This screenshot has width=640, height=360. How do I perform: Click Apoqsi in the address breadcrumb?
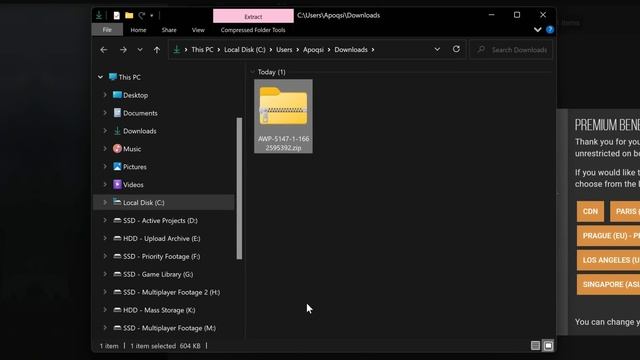(313, 49)
